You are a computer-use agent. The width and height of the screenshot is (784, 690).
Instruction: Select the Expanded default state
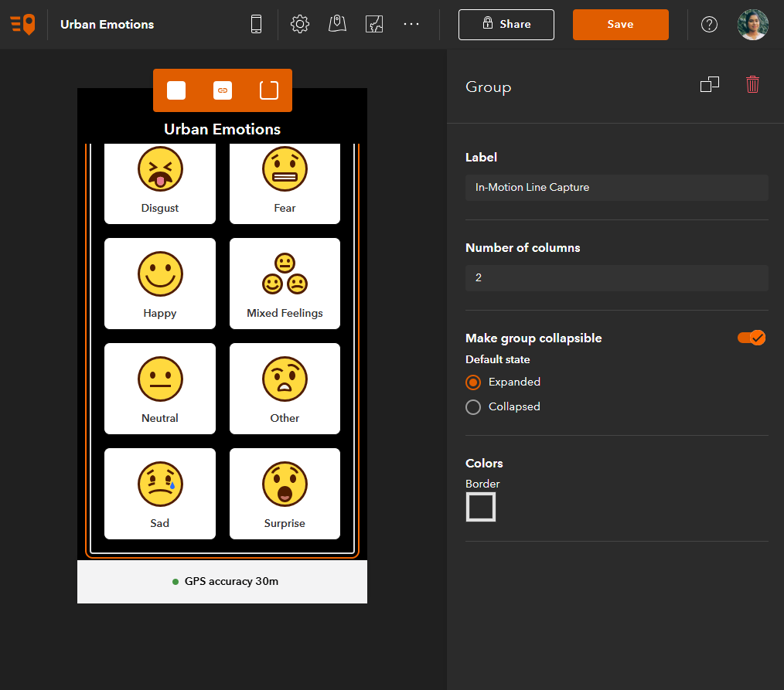tap(473, 382)
